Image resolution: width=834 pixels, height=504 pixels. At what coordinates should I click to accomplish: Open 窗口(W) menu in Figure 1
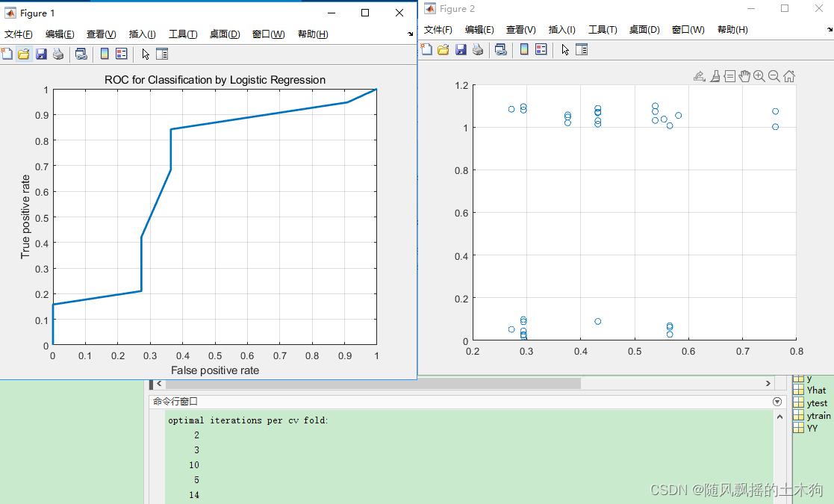pyautogui.click(x=268, y=34)
